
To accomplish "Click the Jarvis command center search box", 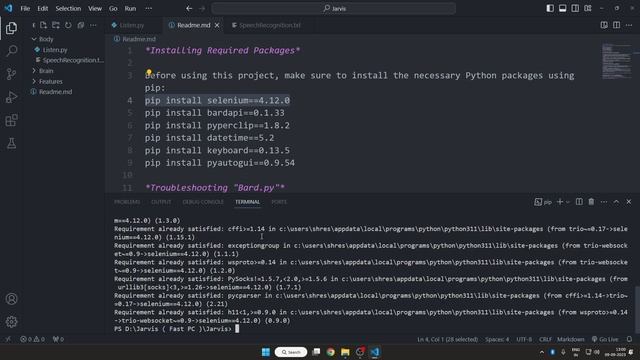I will (x=333, y=8).
